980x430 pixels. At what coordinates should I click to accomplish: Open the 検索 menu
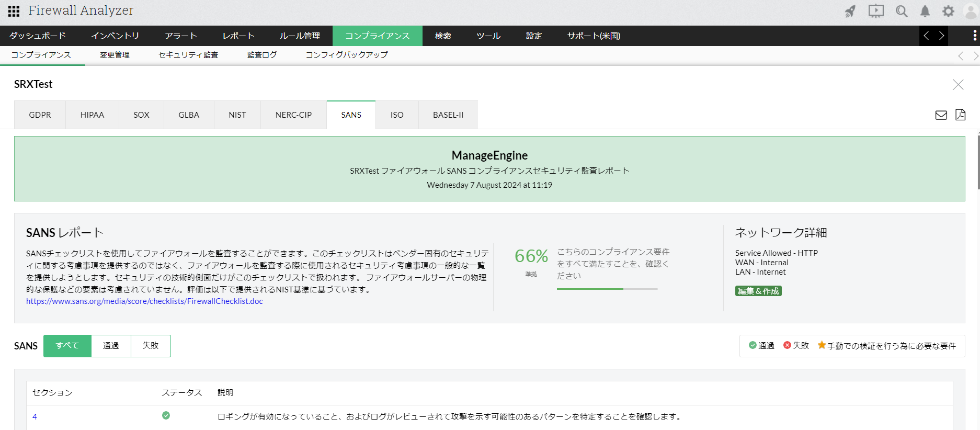[443, 36]
